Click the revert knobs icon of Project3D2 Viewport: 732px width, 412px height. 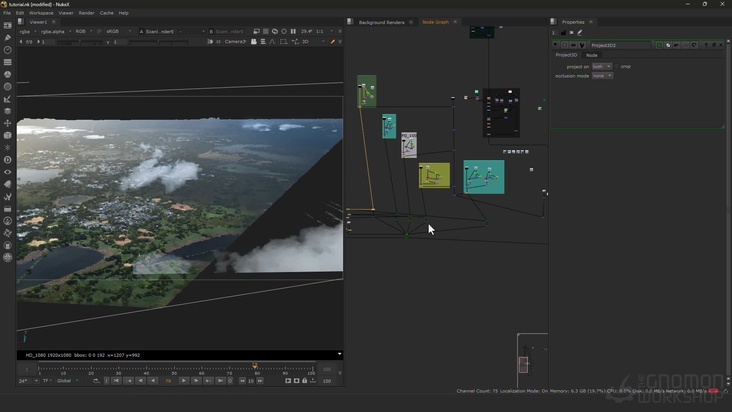694,45
